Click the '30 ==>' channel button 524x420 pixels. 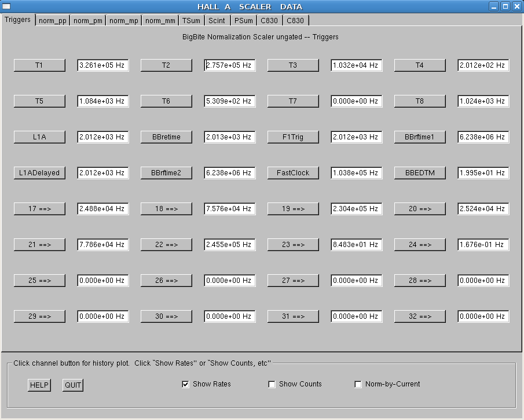pos(166,316)
